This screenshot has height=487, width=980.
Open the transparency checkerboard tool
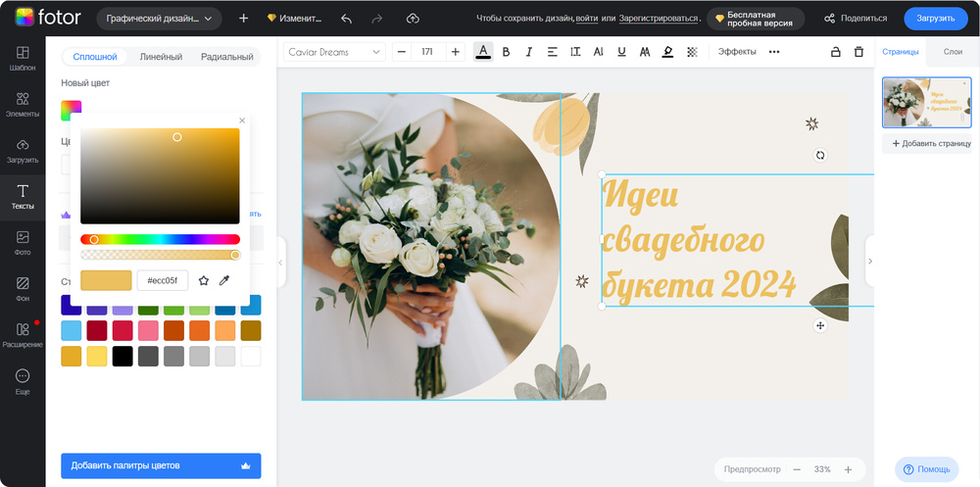[x=692, y=52]
